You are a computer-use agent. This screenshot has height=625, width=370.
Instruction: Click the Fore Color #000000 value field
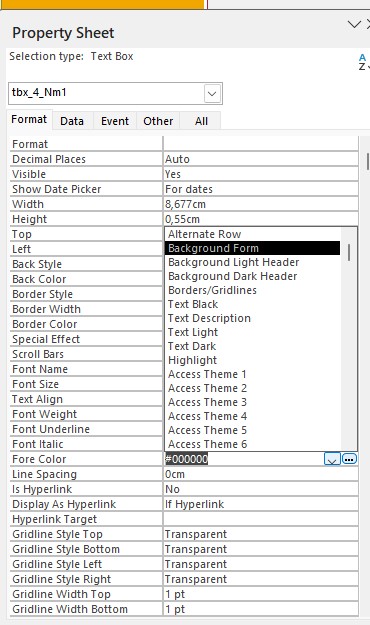pos(244,459)
